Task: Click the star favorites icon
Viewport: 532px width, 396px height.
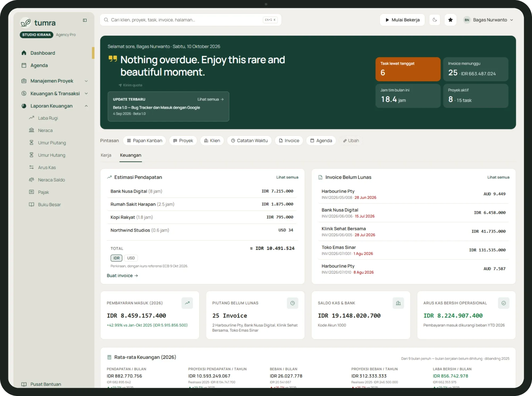Action: click(x=450, y=20)
